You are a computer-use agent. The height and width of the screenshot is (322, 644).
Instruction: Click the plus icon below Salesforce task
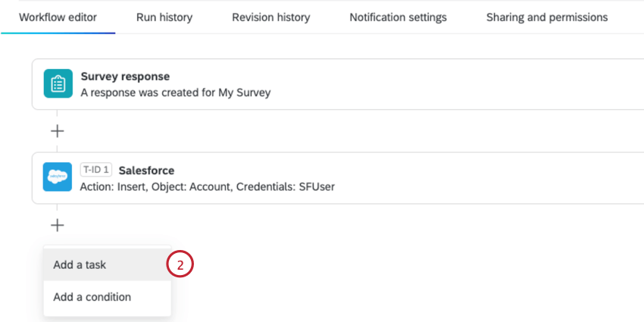(x=58, y=225)
